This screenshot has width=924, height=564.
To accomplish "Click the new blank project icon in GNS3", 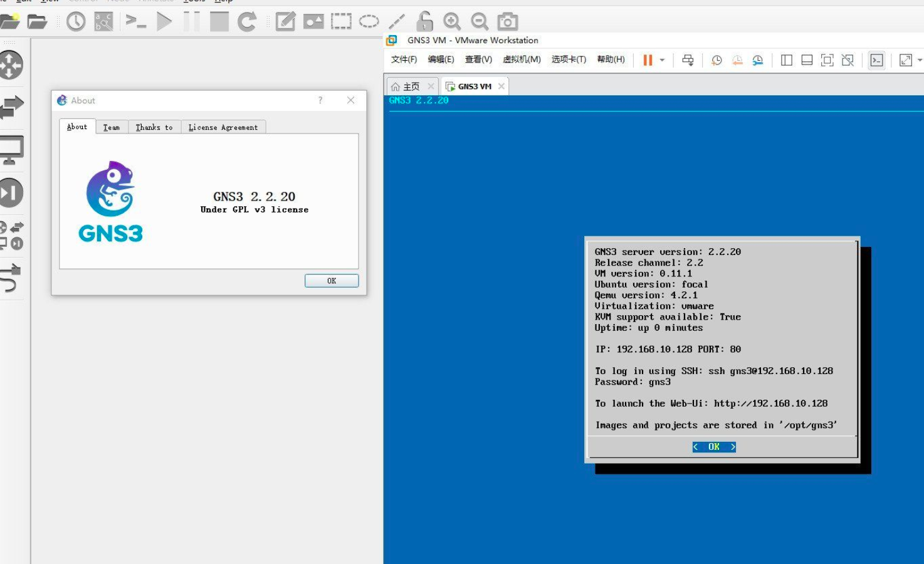I will (9, 22).
